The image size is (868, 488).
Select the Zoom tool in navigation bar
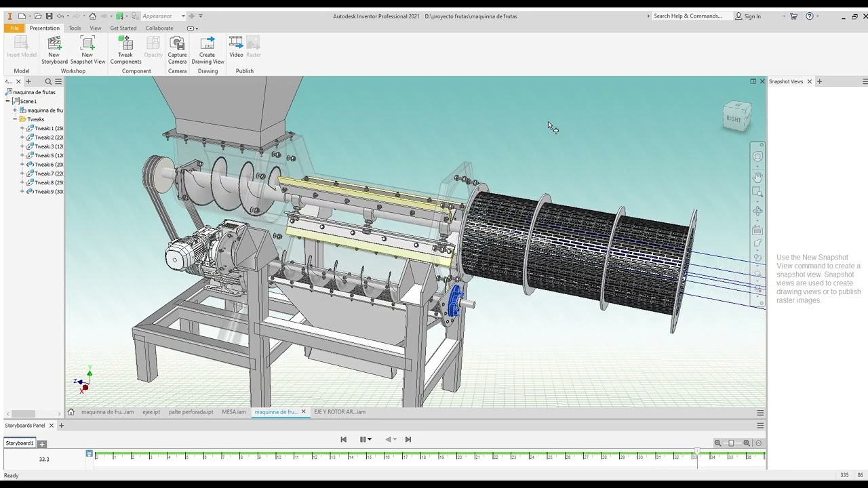click(x=757, y=192)
